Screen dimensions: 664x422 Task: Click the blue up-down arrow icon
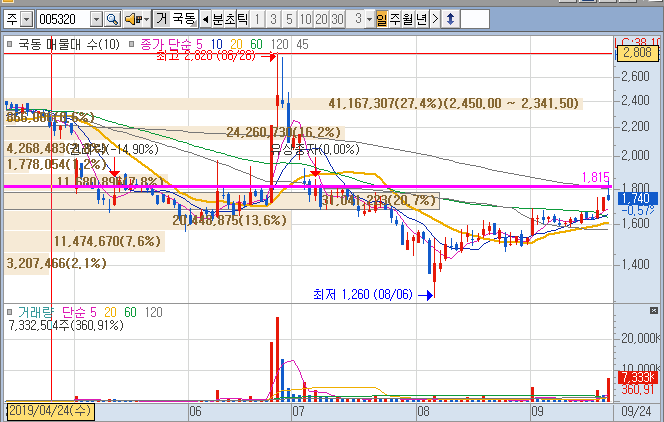pyautogui.click(x=450, y=19)
